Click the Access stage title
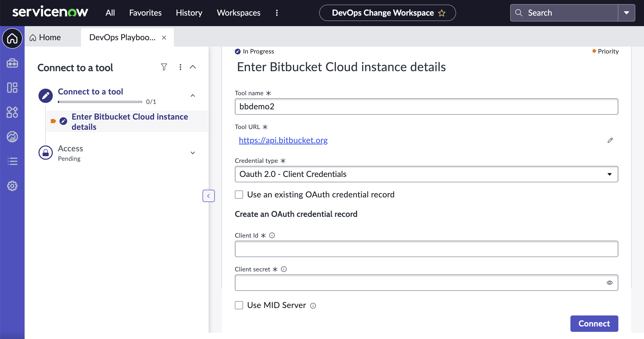 point(71,149)
